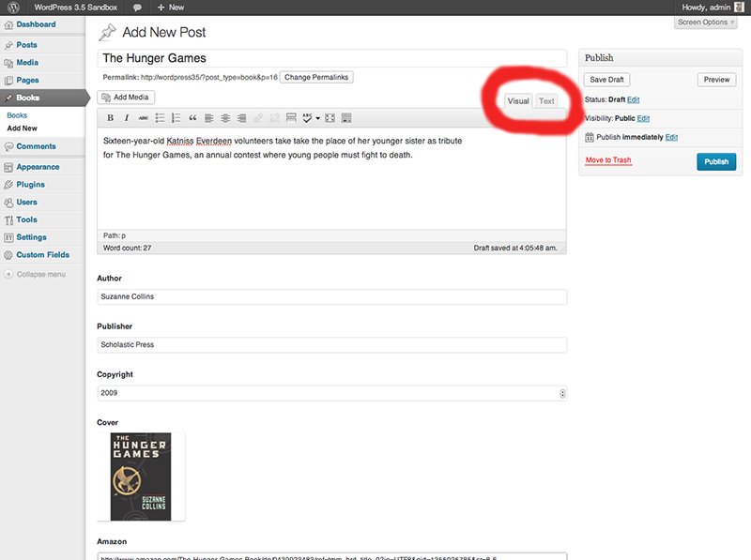Click the blue Publish button

pyautogui.click(x=716, y=161)
